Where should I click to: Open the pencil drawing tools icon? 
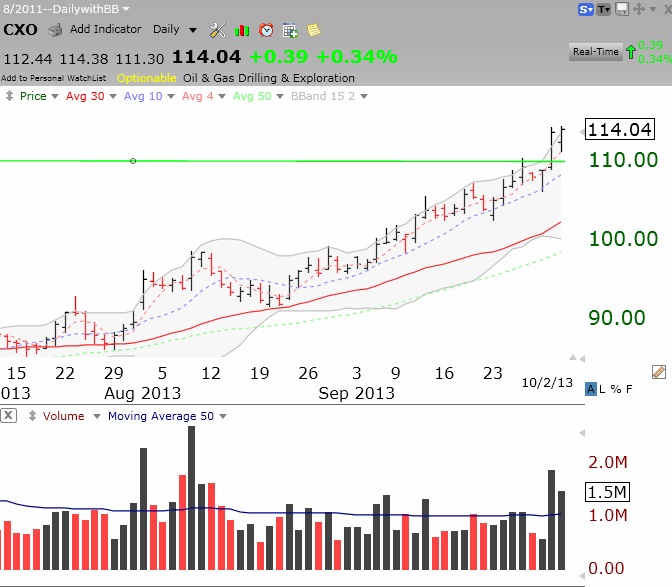point(659,372)
